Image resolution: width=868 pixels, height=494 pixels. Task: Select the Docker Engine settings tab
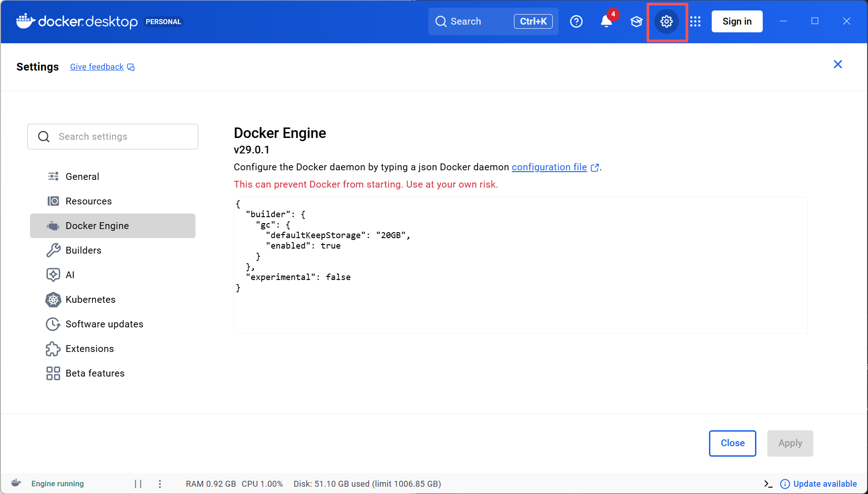[x=113, y=226]
